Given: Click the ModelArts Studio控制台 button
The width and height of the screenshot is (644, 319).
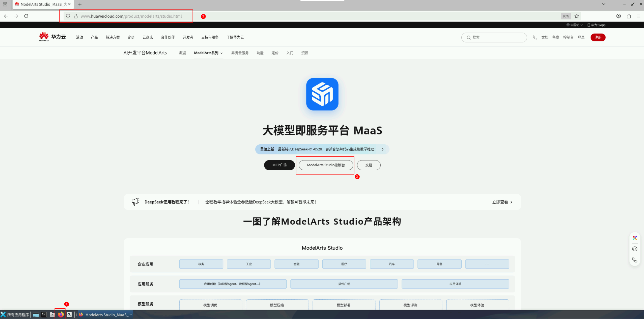Looking at the screenshot, I should (x=326, y=165).
